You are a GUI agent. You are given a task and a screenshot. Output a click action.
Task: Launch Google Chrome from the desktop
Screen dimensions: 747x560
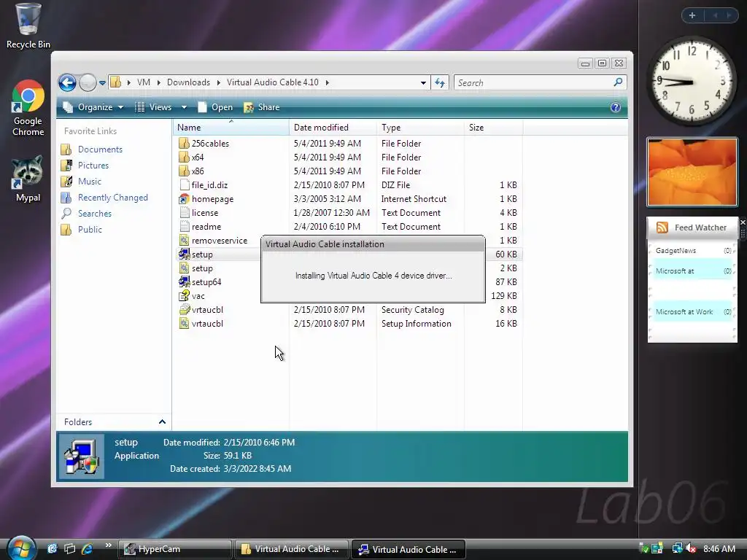click(28, 108)
